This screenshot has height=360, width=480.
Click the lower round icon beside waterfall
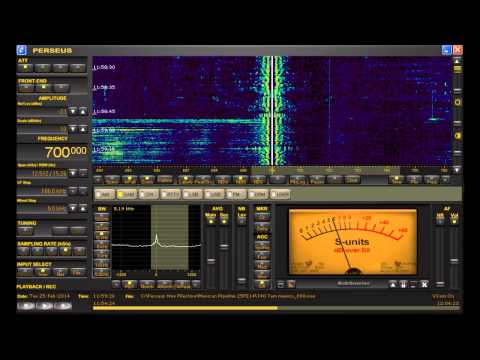click(x=458, y=136)
